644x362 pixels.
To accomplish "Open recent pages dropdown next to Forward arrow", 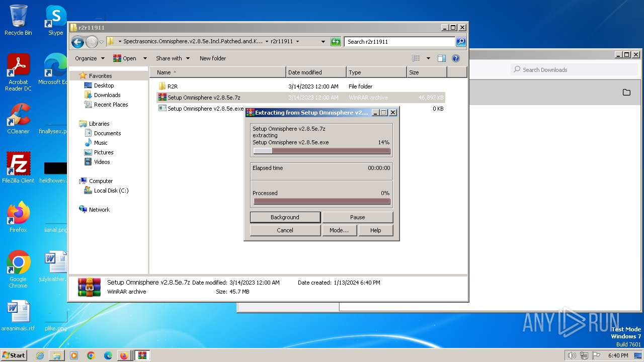I will [102, 42].
